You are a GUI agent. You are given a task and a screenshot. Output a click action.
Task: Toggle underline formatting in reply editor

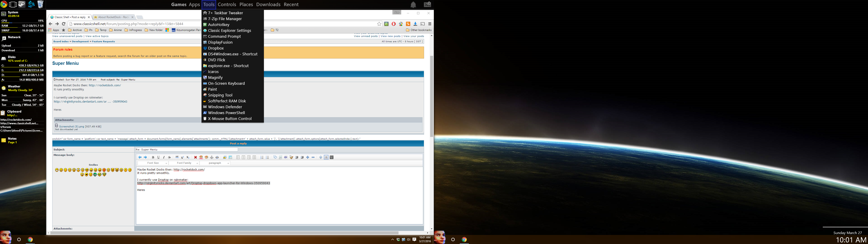pyautogui.click(x=158, y=157)
